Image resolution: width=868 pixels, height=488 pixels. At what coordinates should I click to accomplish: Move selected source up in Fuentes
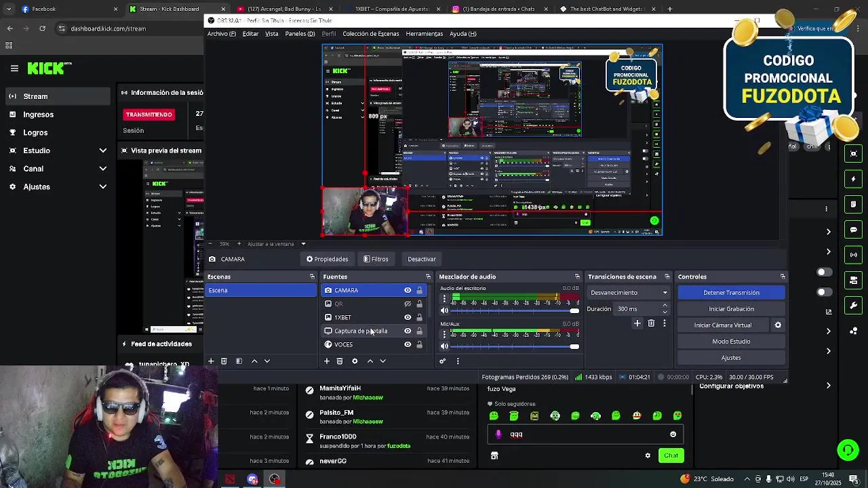pyautogui.click(x=370, y=361)
